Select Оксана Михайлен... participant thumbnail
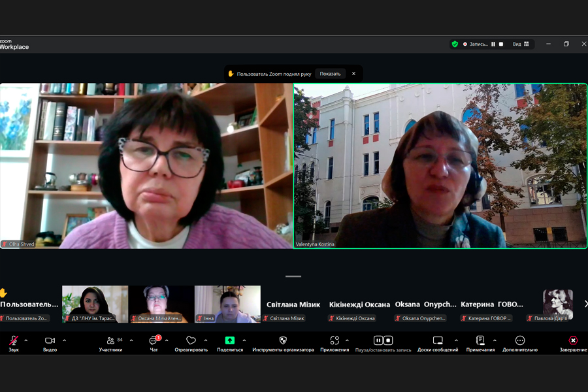 click(x=161, y=304)
